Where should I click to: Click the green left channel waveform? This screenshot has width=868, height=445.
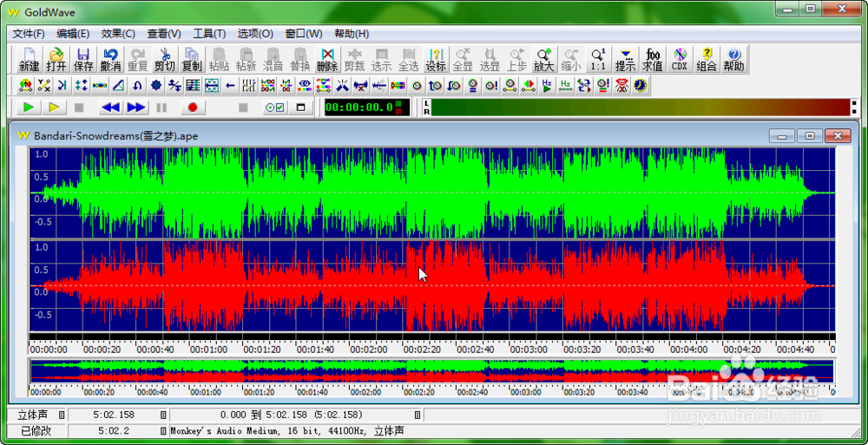point(431,193)
